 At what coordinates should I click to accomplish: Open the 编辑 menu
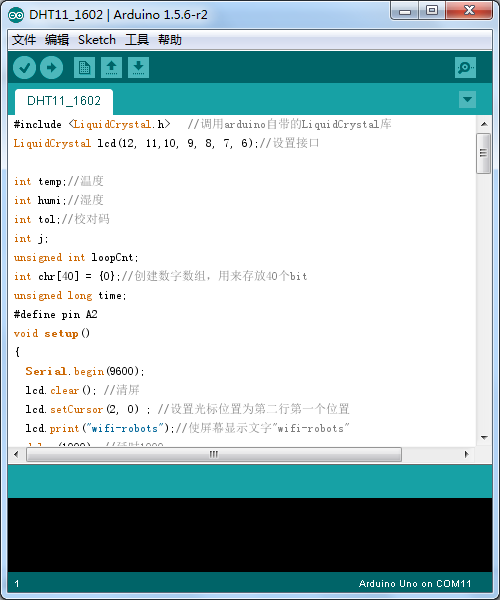pos(57,40)
